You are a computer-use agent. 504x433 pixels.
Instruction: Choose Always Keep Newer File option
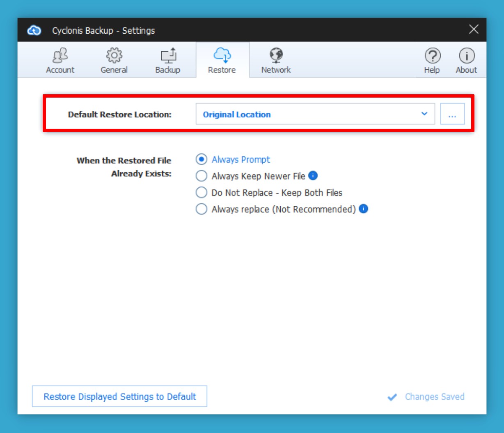201,176
